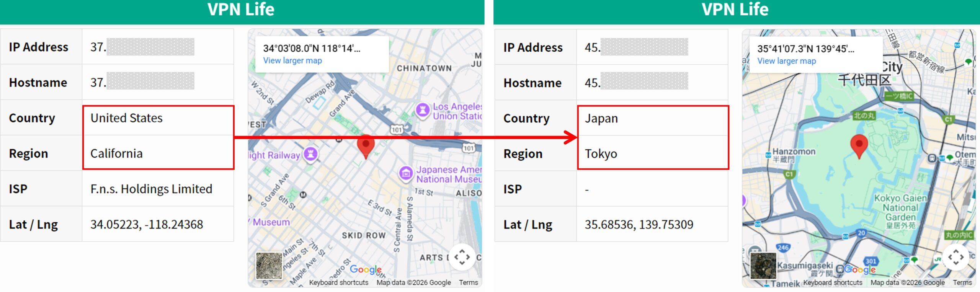Select Los Angeles Union Station marker icon
Screen dimensions: 980x292
coord(423,111)
